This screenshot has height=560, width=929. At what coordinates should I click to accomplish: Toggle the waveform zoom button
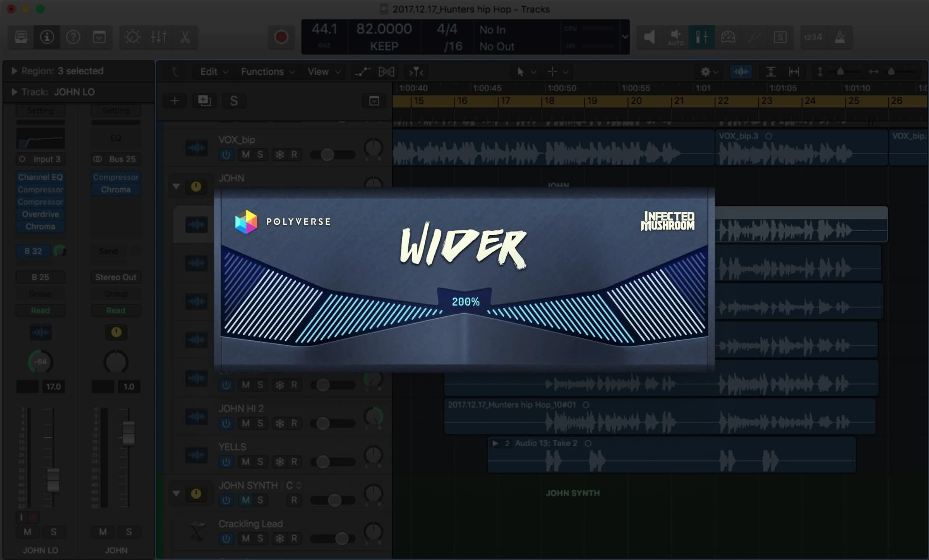741,72
